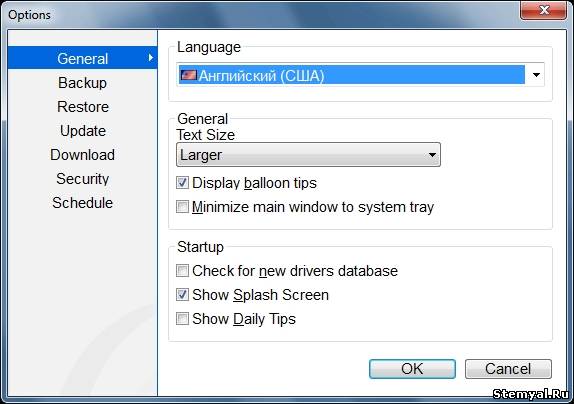Enable Minimize main window to system tray

click(182, 206)
